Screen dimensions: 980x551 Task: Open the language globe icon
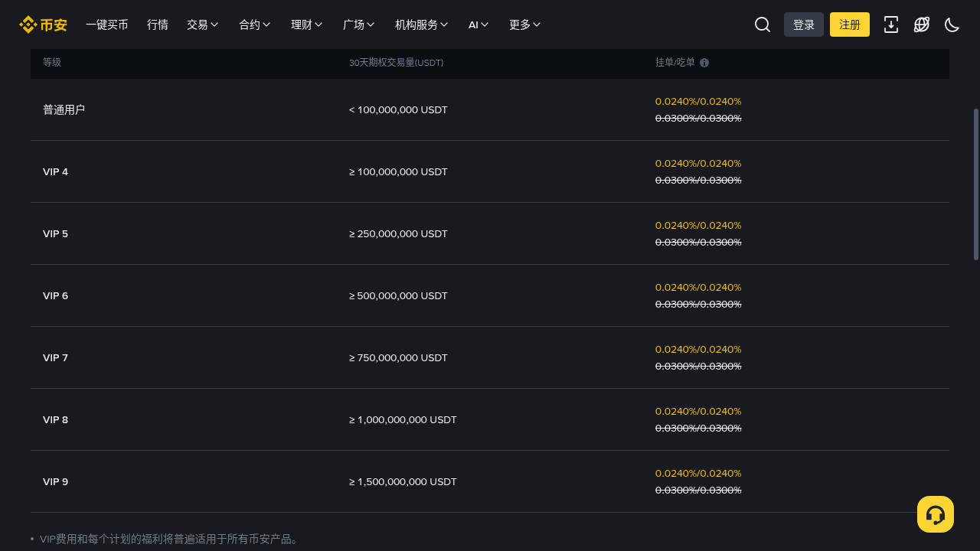[x=922, y=24]
